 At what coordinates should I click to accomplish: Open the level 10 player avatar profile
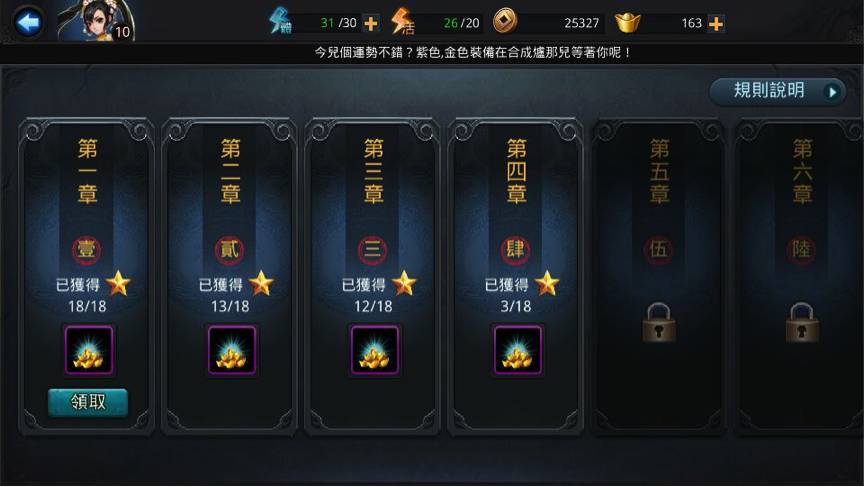click(97, 21)
